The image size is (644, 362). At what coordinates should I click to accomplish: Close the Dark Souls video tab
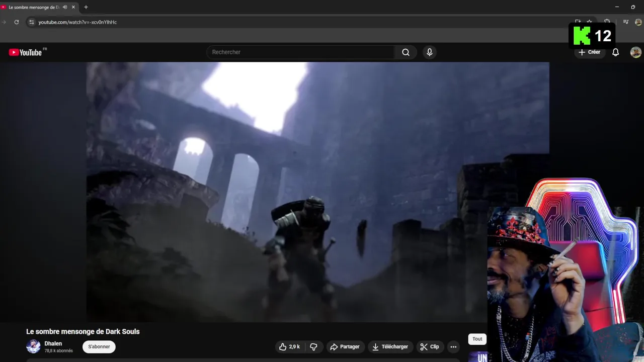click(x=73, y=7)
